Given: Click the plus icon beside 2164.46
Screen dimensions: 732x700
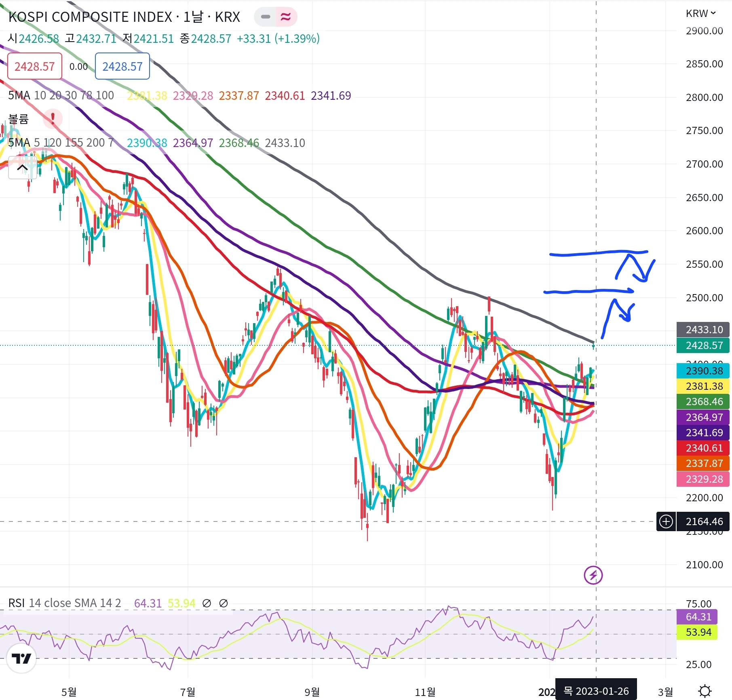Looking at the screenshot, I should click(666, 521).
